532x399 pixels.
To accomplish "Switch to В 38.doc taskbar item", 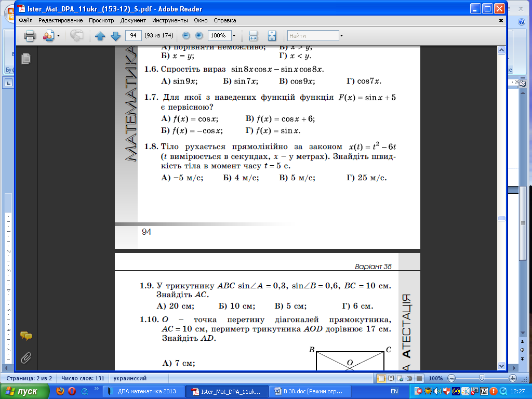I will tap(310, 392).
